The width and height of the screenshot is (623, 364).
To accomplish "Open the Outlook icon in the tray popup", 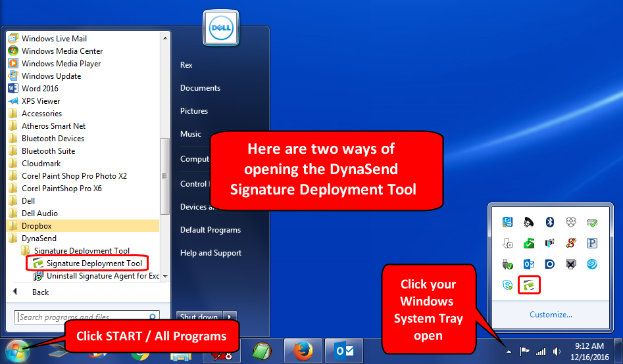I will click(529, 264).
